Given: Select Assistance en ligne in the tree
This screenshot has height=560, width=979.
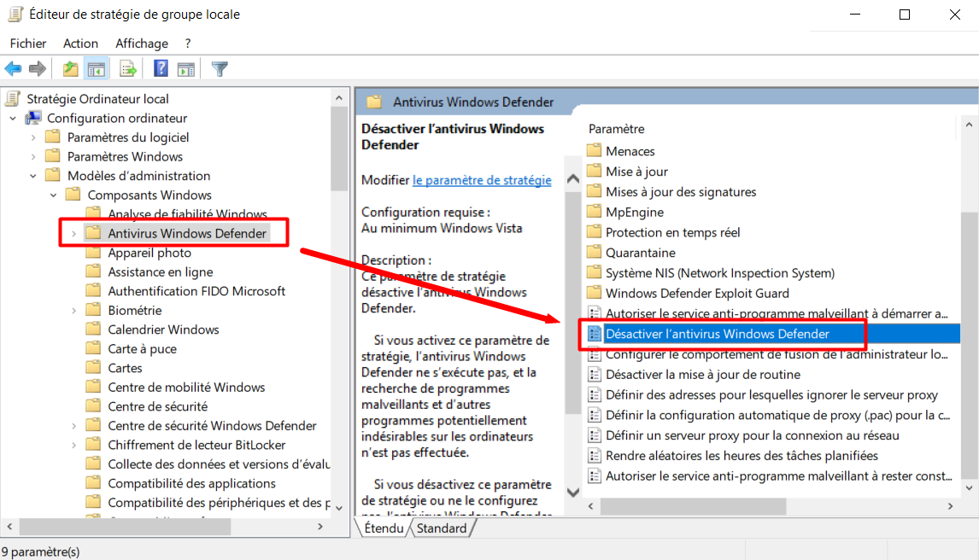Looking at the screenshot, I should point(161,272).
